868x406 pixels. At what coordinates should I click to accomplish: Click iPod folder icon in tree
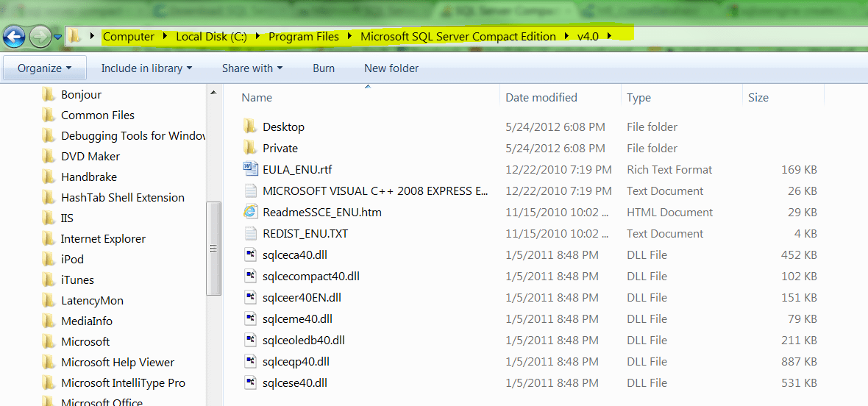pyautogui.click(x=49, y=260)
